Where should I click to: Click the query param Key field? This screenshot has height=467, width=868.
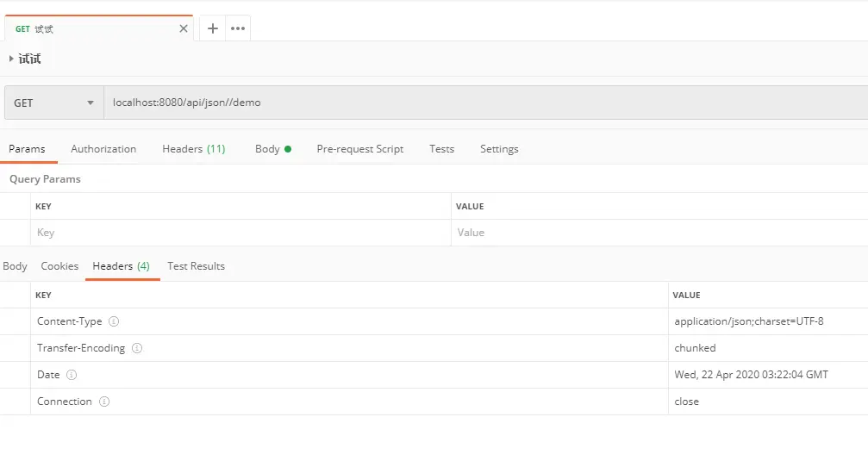pos(240,233)
